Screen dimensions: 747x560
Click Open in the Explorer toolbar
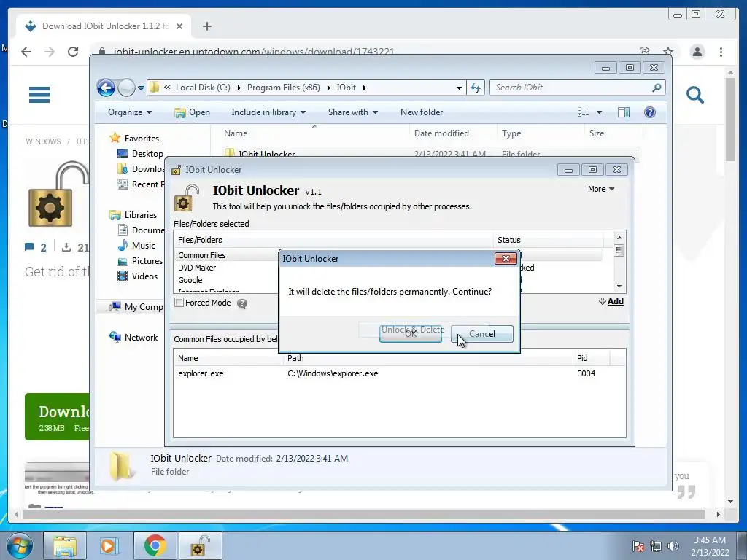[x=193, y=112]
